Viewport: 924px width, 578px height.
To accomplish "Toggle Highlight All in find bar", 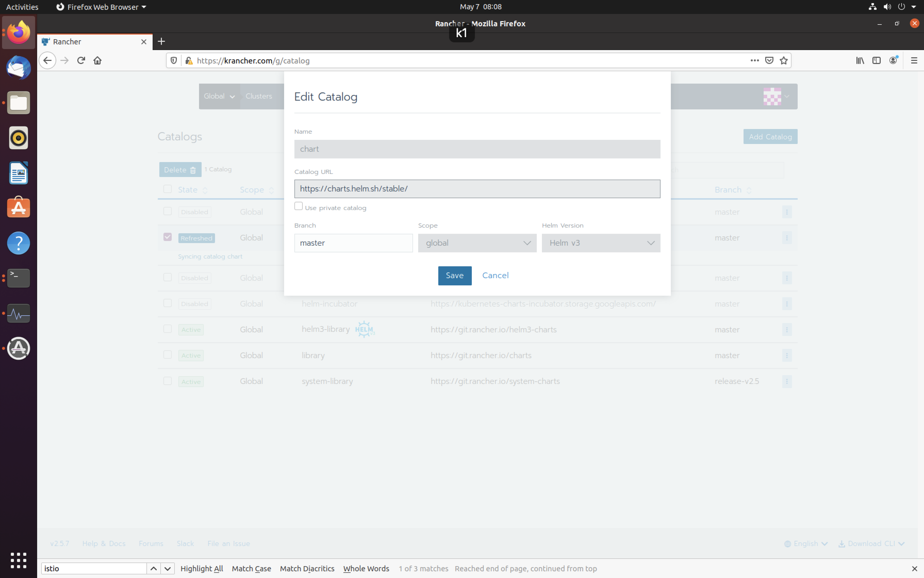I will tap(202, 568).
